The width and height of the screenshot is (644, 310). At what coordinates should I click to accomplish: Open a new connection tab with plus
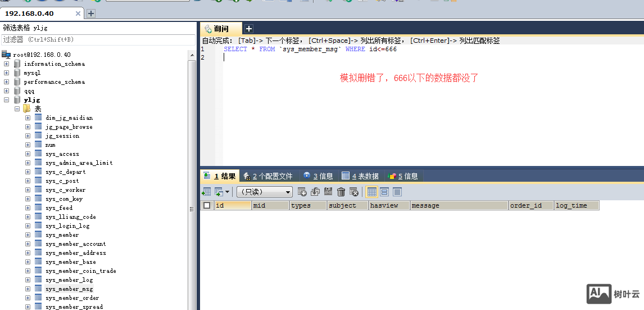(x=91, y=14)
